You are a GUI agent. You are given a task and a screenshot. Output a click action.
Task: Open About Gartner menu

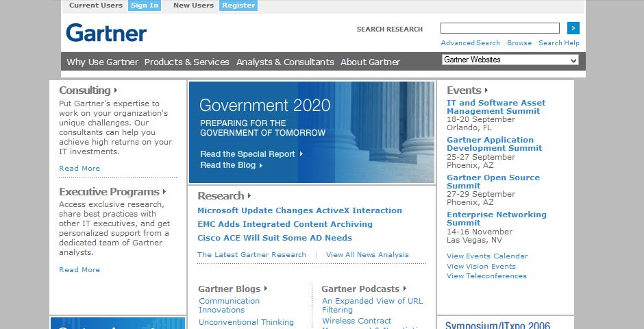click(370, 62)
